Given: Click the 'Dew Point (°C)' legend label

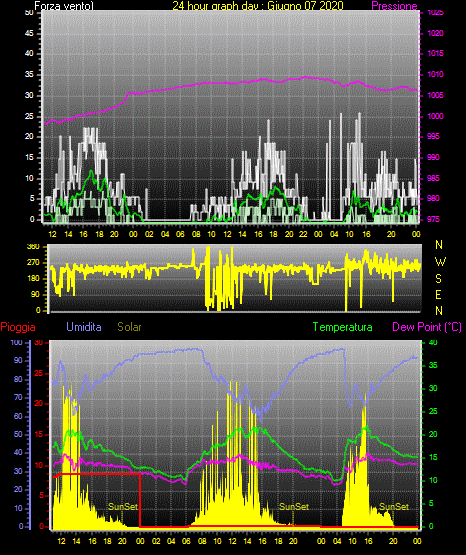Looking at the screenshot, I should click(427, 327).
